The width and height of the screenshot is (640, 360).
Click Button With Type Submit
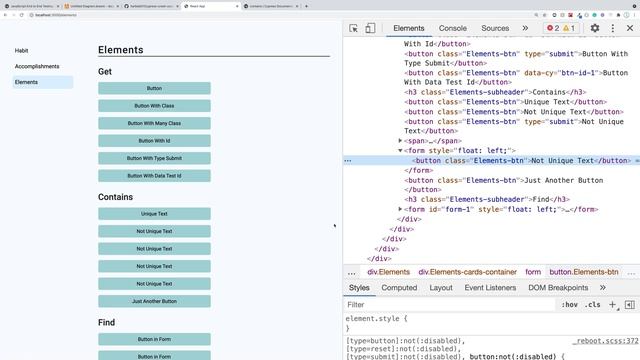click(x=154, y=158)
